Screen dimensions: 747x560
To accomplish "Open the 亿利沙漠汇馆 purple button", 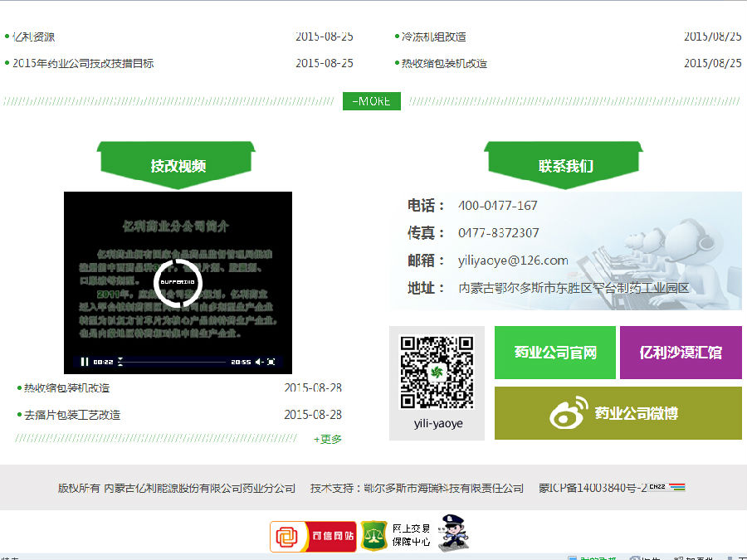I will coord(680,353).
